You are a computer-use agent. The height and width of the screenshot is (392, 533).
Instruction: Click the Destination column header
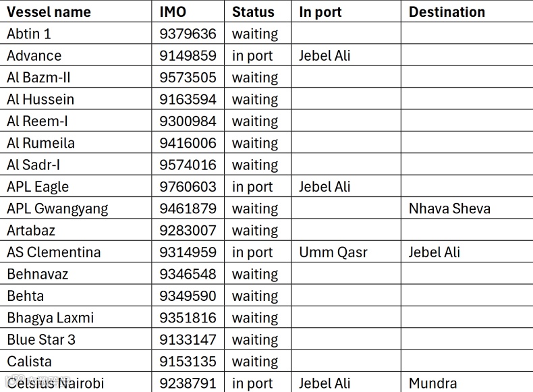447,12
